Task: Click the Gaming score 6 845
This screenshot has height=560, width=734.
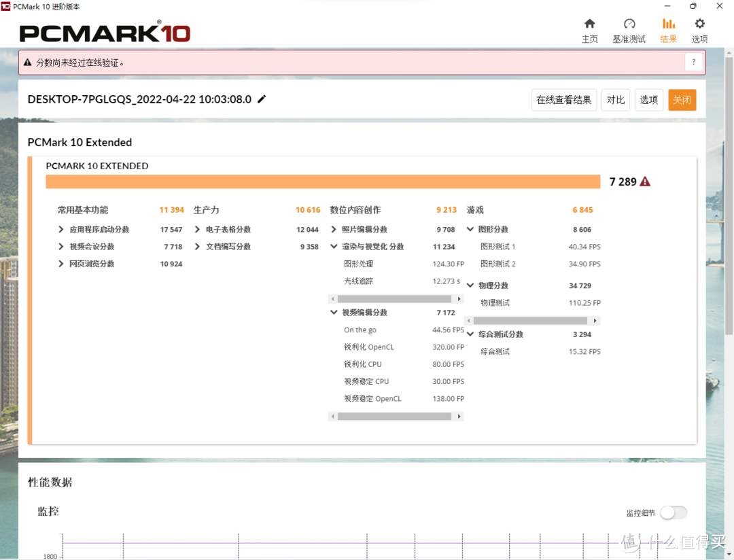Action: tap(583, 210)
